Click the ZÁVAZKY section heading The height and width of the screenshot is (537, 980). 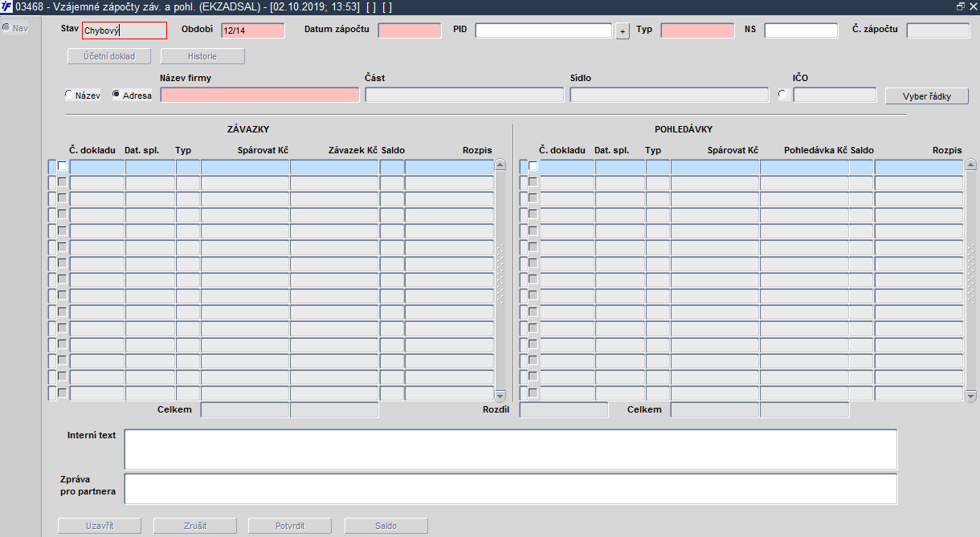(x=248, y=129)
